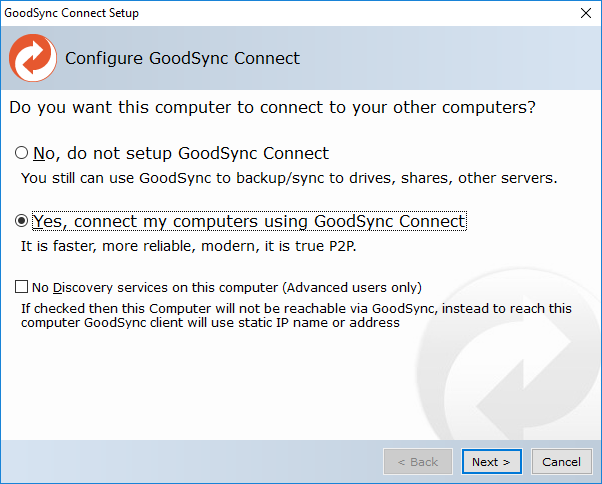Click the "It is faster, more reliable" description
The image size is (602, 484).
187,244
